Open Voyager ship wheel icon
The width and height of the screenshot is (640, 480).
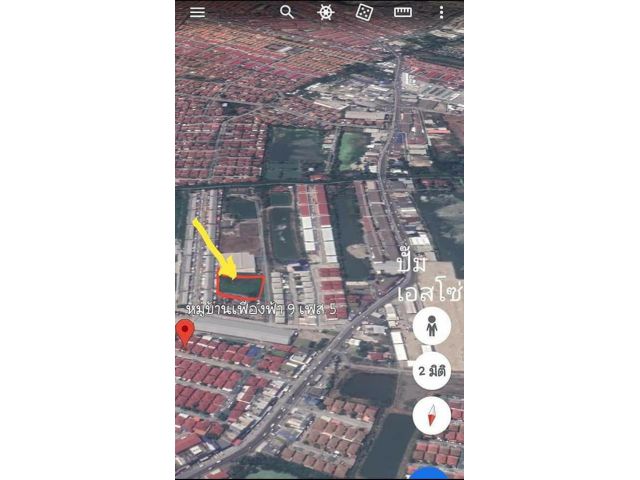(x=326, y=12)
